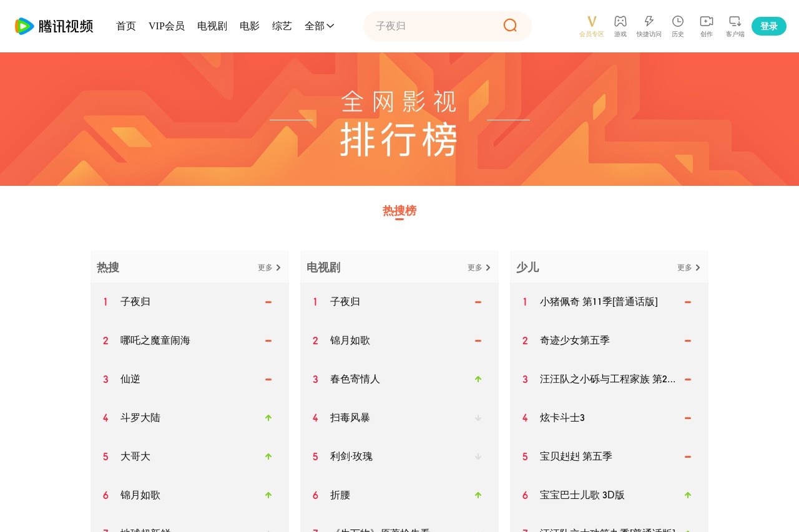Open 奇迹少女第五季 in the 少儿 list
Viewport: 799px width, 532px height.
[x=575, y=341]
